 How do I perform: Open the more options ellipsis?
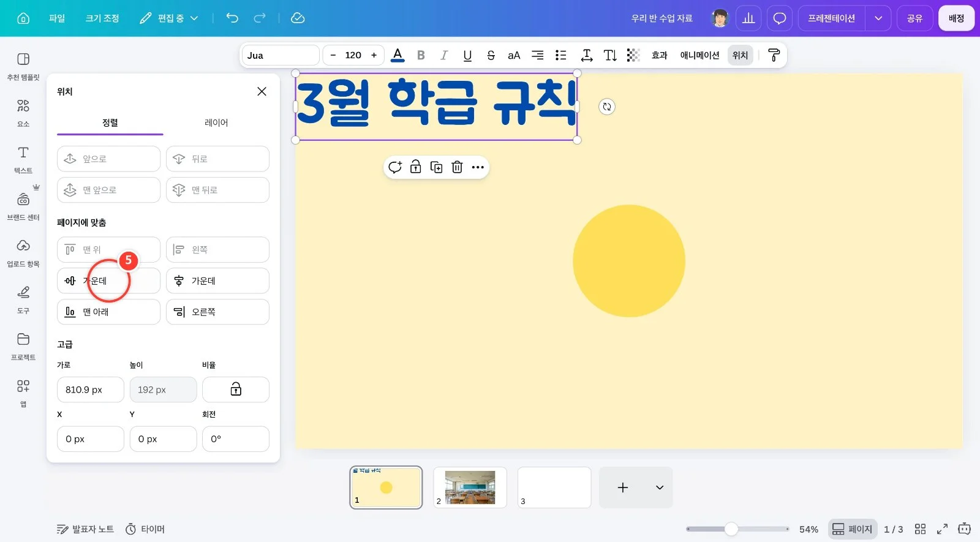478,167
